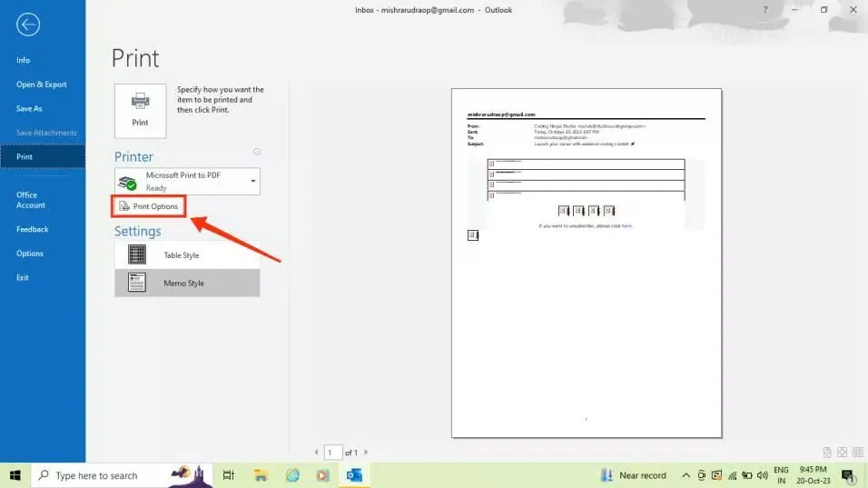This screenshot has height=488, width=868.
Task: Click the Print Options button
Action: coord(148,206)
